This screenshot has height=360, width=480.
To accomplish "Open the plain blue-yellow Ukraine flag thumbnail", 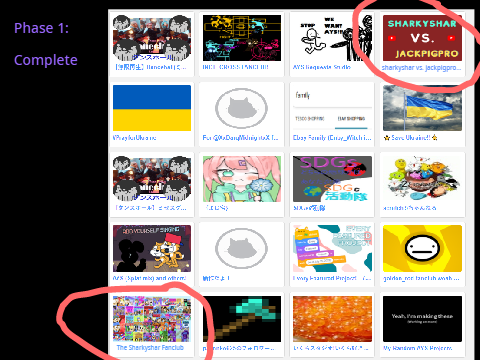I will (x=152, y=108).
